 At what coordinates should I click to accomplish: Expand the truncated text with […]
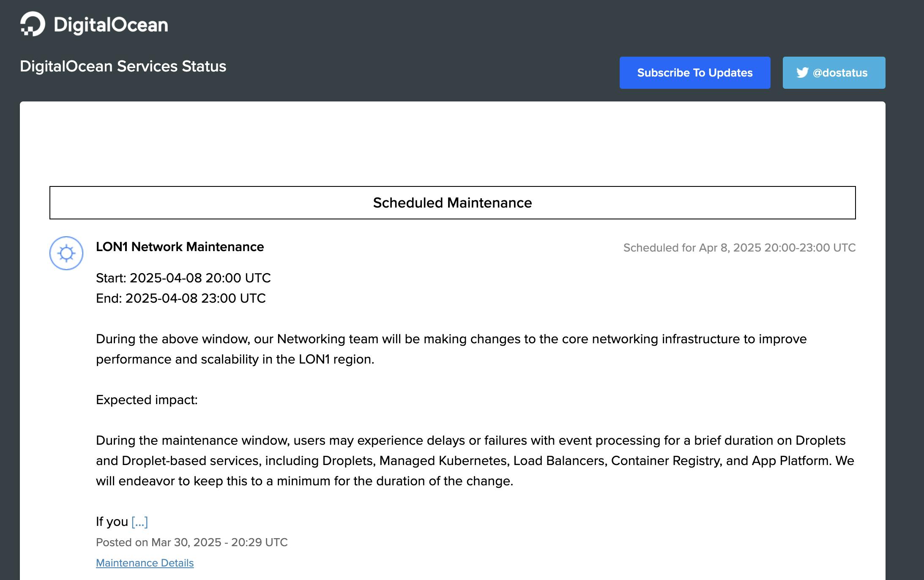coord(139,522)
